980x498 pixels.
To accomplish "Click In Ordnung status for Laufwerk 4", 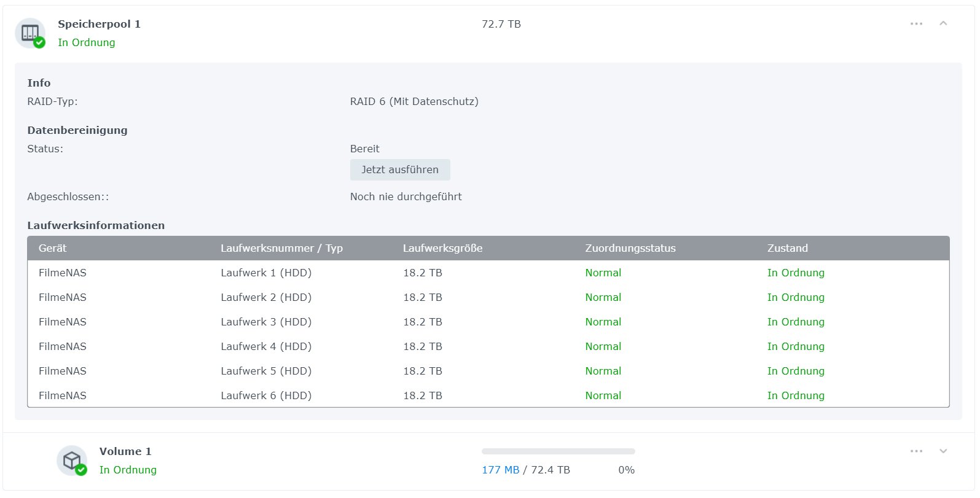I will pyautogui.click(x=796, y=346).
